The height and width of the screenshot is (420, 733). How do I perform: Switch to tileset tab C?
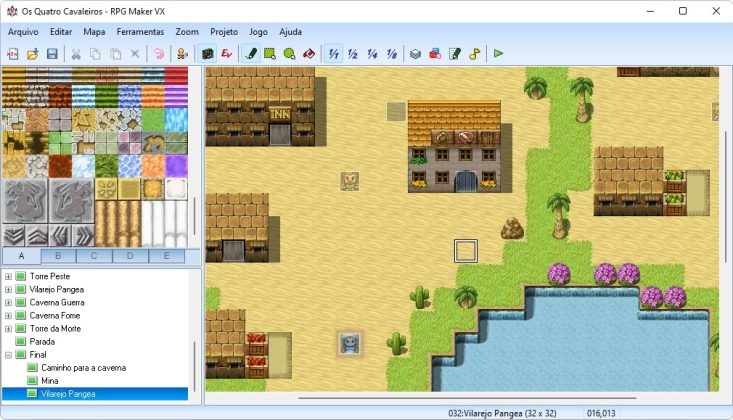click(x=94, y=256)
